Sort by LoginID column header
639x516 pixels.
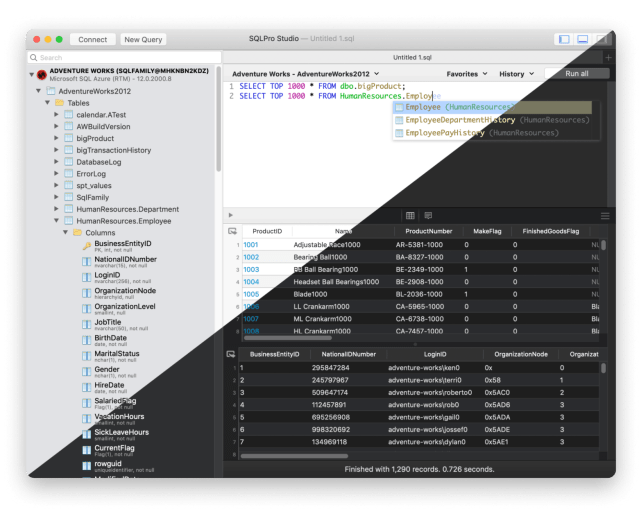tap(435, 354)
